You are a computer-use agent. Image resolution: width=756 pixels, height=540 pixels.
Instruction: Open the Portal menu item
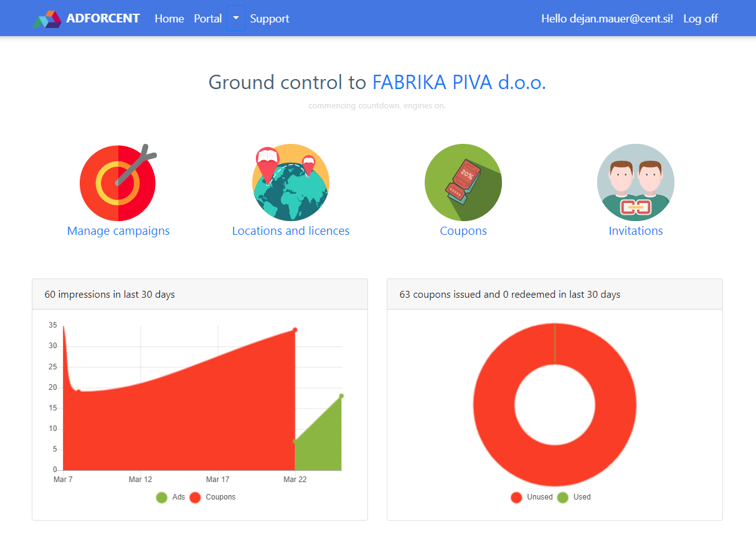tap(208, 19)
